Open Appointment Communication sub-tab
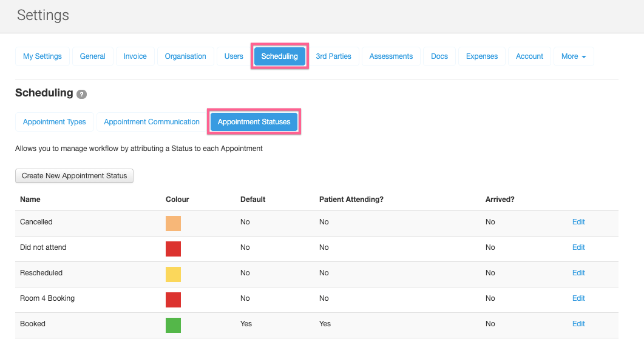This screenshot has width=644, height=339. [x=152, y=122]
